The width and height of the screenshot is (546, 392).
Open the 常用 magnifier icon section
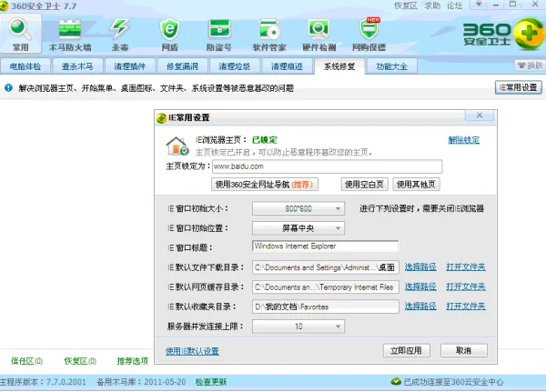pos(21,35)
